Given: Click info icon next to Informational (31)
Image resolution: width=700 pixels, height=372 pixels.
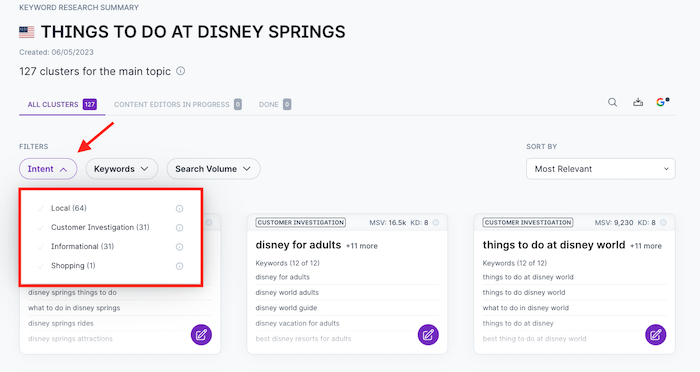Looking at the screenshot, I should pos(179,247).
